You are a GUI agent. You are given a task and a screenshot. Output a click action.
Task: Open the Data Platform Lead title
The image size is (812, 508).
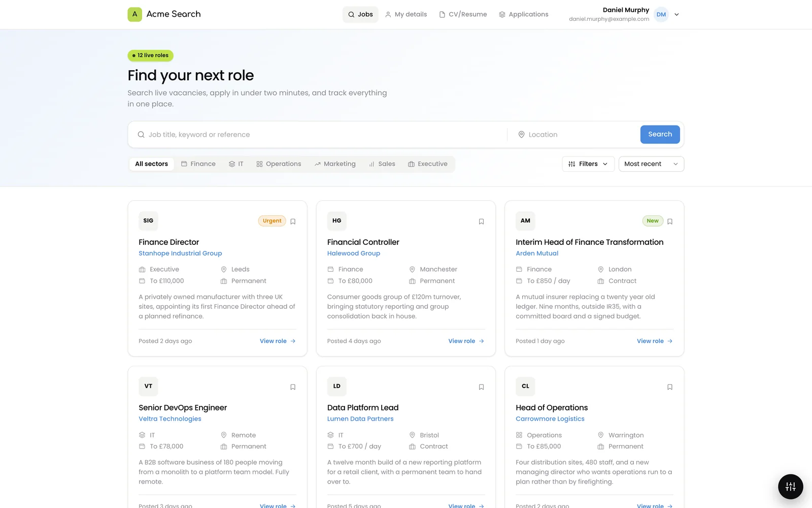(363, 408)
